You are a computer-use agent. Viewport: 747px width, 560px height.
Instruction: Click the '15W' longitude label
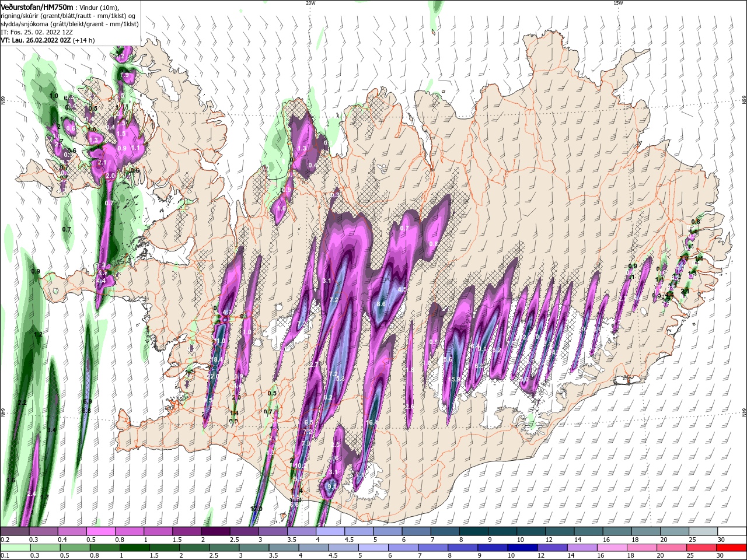point(618,3)
